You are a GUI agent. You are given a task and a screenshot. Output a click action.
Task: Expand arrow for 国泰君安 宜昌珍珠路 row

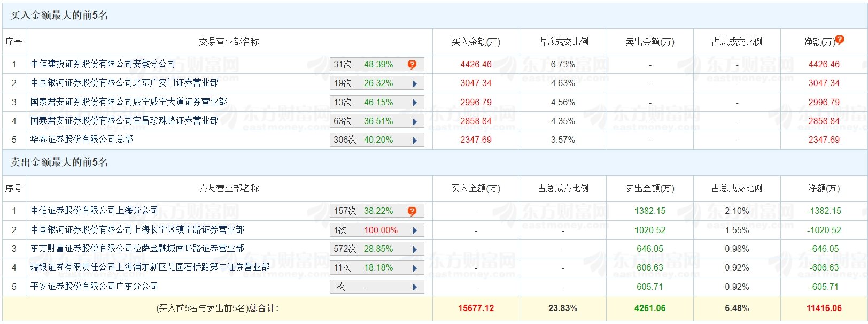[415, 121]
